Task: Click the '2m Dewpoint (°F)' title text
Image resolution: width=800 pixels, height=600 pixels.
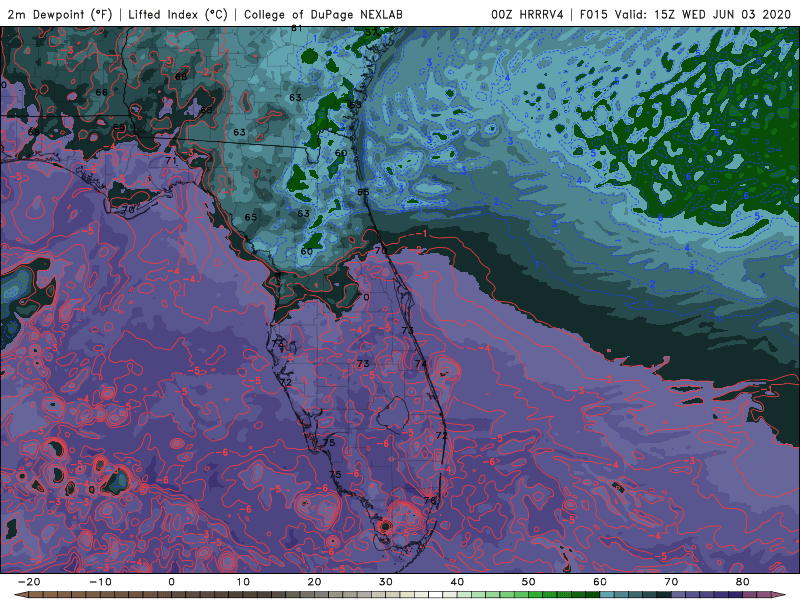Action: point(60,14)
